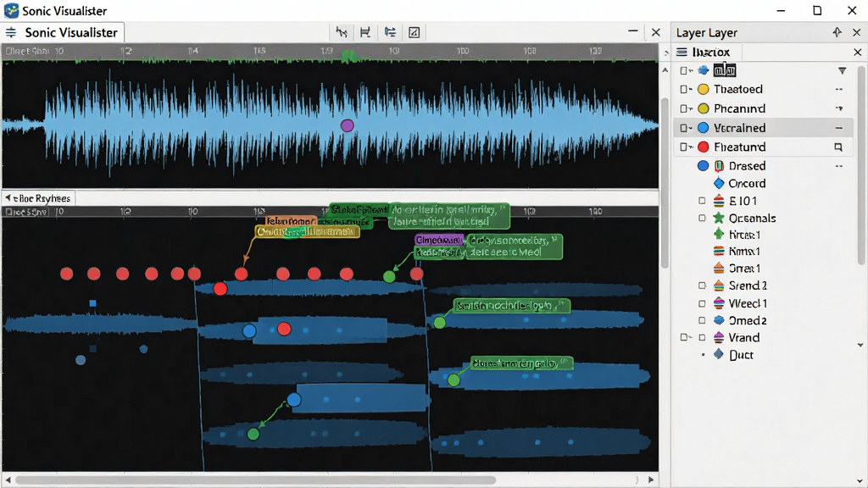Viewport: 868px width, 488px height.
Task: Toggle the checkbox directly left of Vrand's icon
Action: [702, 337]
